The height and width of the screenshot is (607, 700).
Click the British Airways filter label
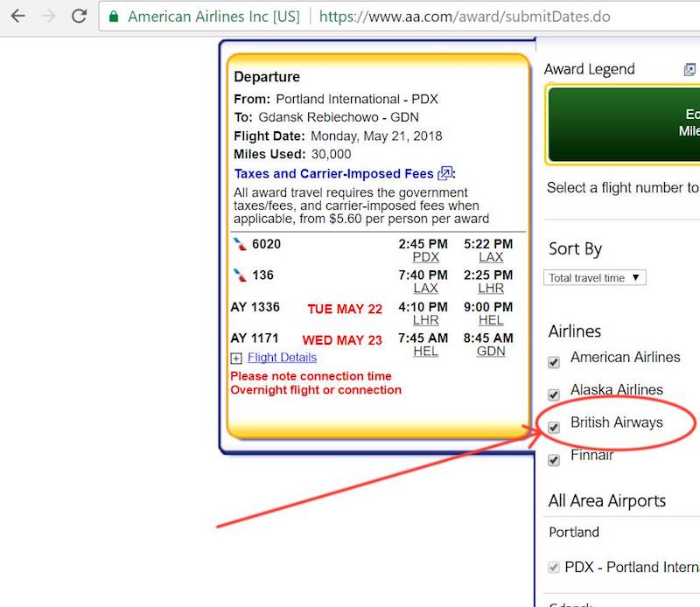[x=617, y=422]
